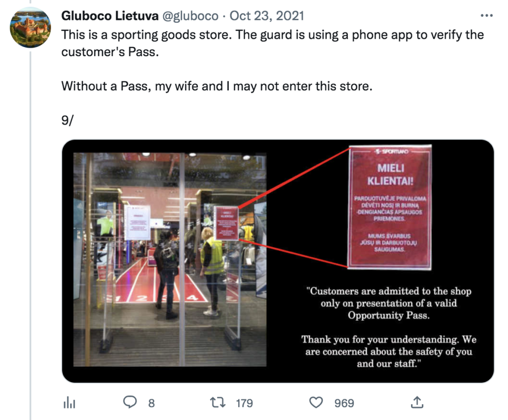Open the attached store photo full size
The height and width of the screenshot is (420, 508).
point(170,260)
